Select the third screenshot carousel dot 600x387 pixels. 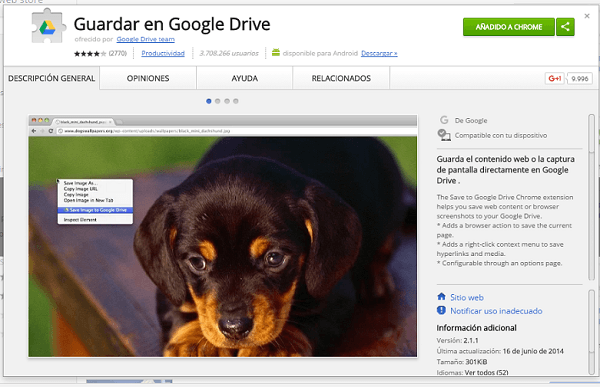[x=227, y=101]
